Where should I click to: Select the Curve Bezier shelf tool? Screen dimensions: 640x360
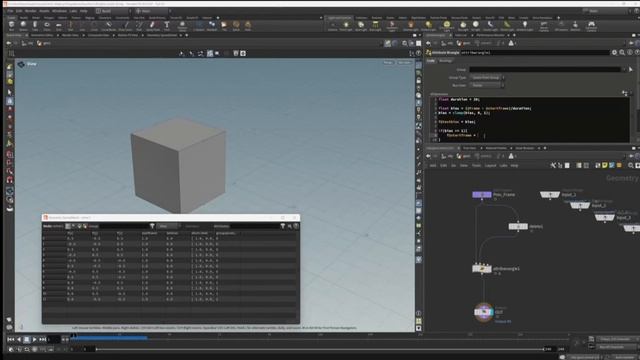[109, 26]
